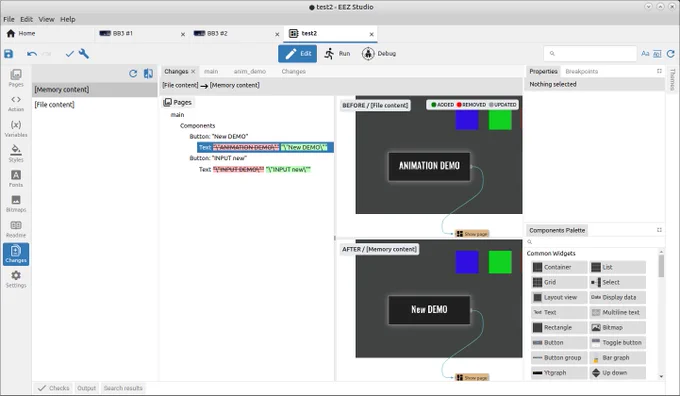Pick the List widget from palette
Image resolution: width=680 pixels, height=396 pixels.
(x=618, y=267)
